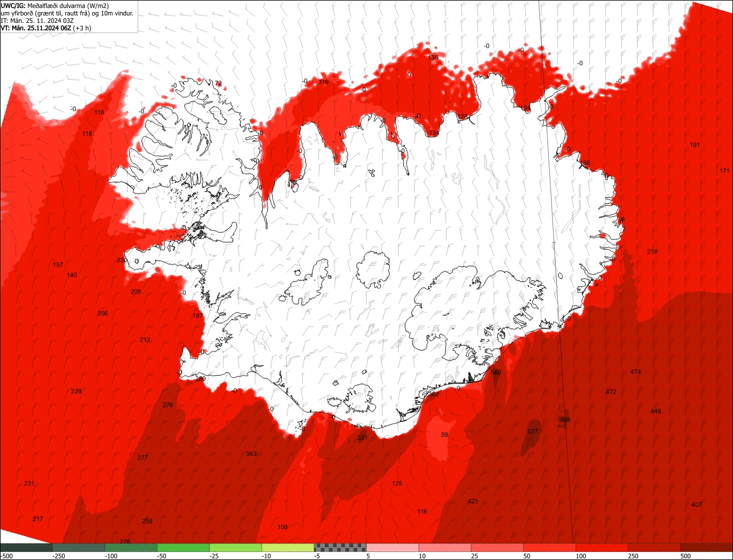Click the red legend swatch between 100 and 250
This screenshot has width=733, height=560.
pos(602,547)
